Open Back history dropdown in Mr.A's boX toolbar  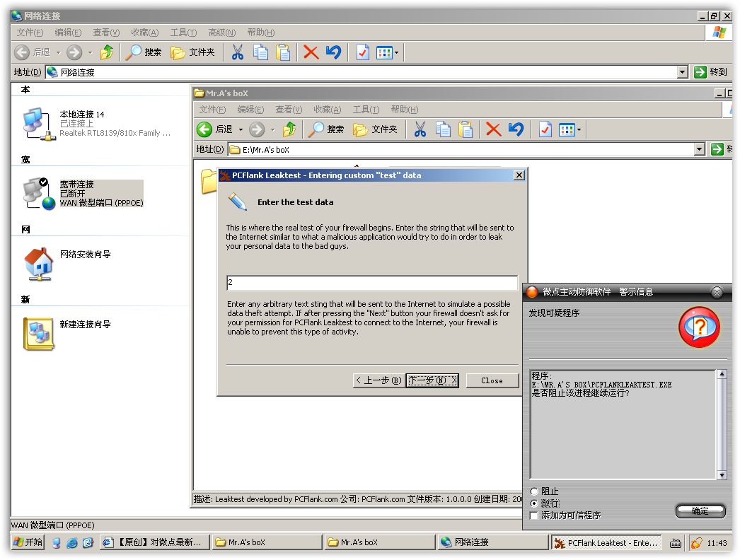coord(241,129)
